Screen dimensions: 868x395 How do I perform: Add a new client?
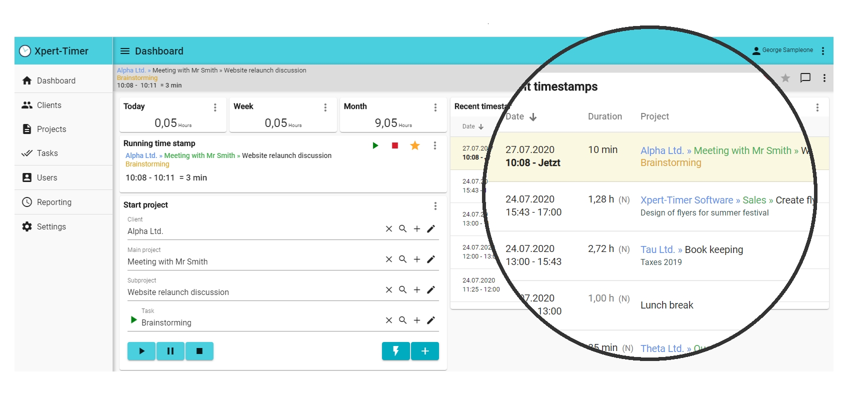coord(417,229)
